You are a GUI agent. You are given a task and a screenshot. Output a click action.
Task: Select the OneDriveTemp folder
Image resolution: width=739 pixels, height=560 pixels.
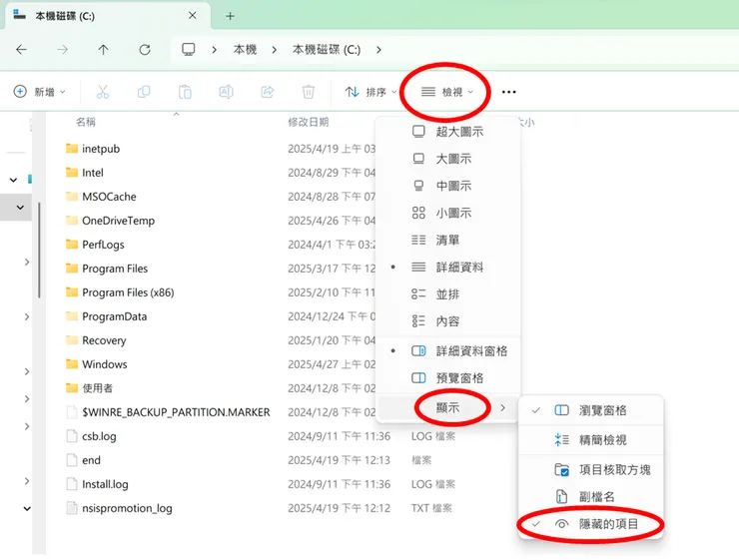[118, 221]
